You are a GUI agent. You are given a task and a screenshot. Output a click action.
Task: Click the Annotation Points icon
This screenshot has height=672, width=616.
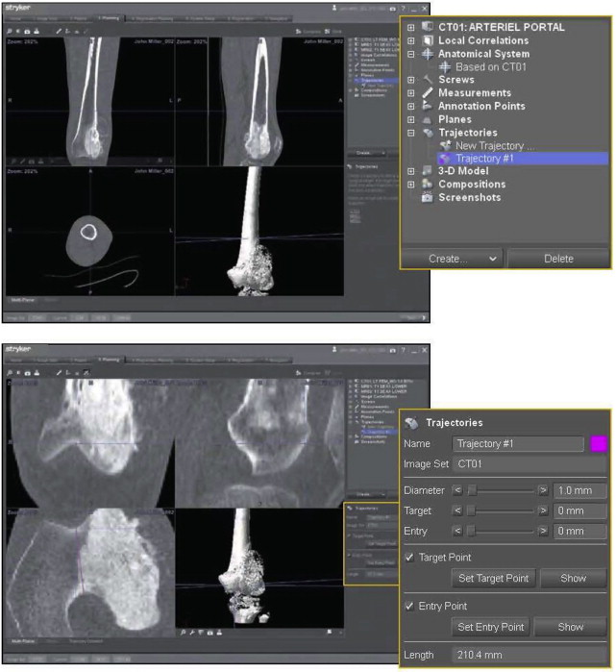point(428,106)
